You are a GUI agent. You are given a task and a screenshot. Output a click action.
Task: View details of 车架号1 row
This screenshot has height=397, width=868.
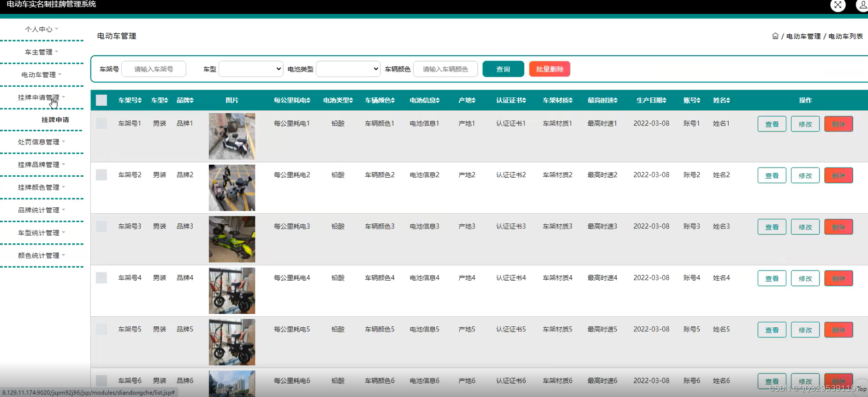point(772,124)
